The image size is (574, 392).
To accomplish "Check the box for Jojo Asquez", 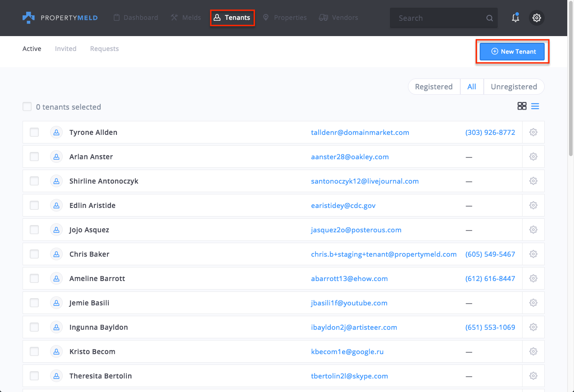I will pos(34,230).
